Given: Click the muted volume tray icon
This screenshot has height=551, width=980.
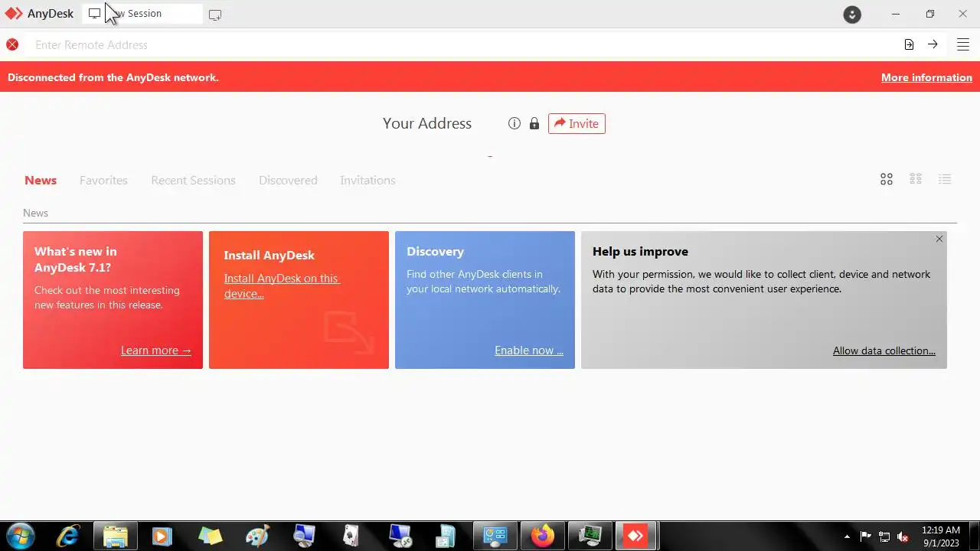Looking at the screenshot, I should [x=903, y=536].
